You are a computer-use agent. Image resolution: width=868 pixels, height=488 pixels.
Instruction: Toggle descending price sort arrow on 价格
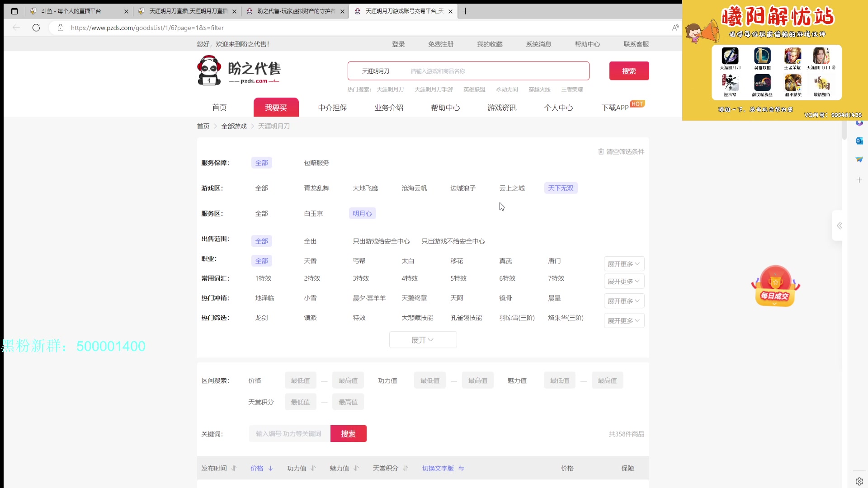click(x=270, y=468)
